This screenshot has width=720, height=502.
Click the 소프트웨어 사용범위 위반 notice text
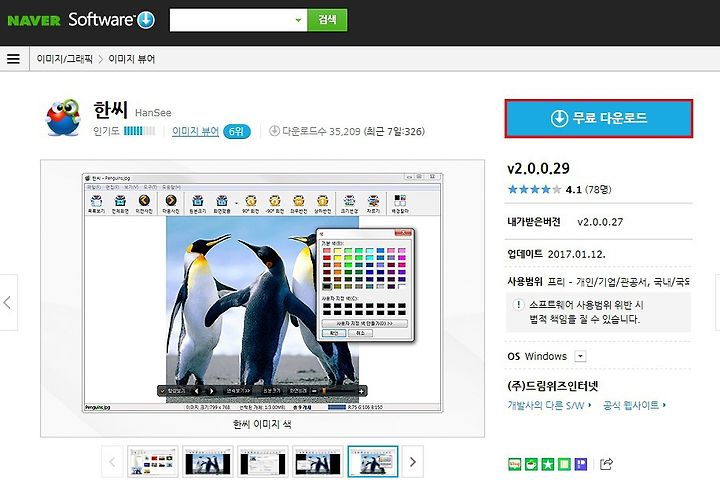click(x=586, y=312)
